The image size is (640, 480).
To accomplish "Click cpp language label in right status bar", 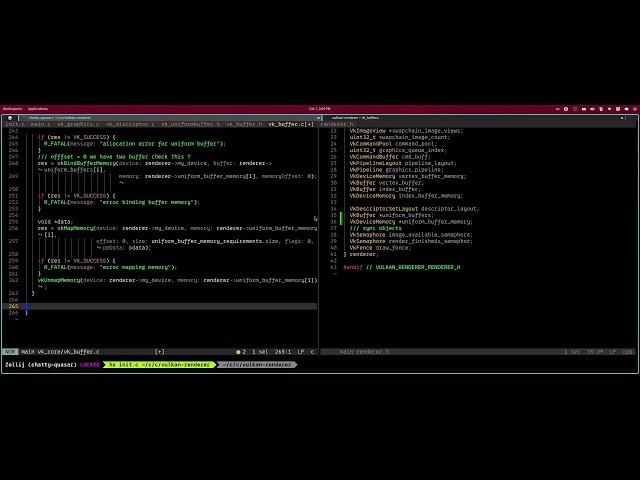I will [627, 352].
